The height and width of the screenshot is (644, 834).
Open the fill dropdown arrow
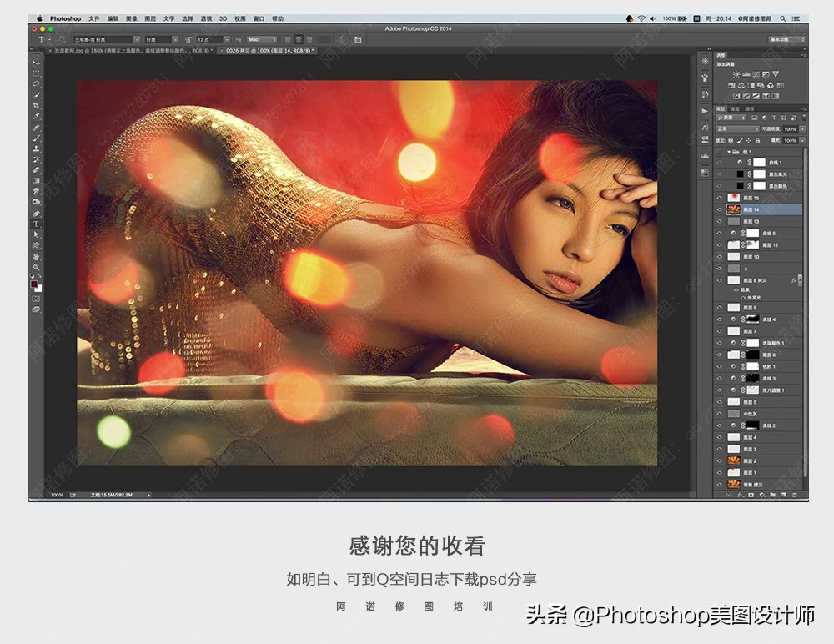pyautogui.click(x=802, y=140)
